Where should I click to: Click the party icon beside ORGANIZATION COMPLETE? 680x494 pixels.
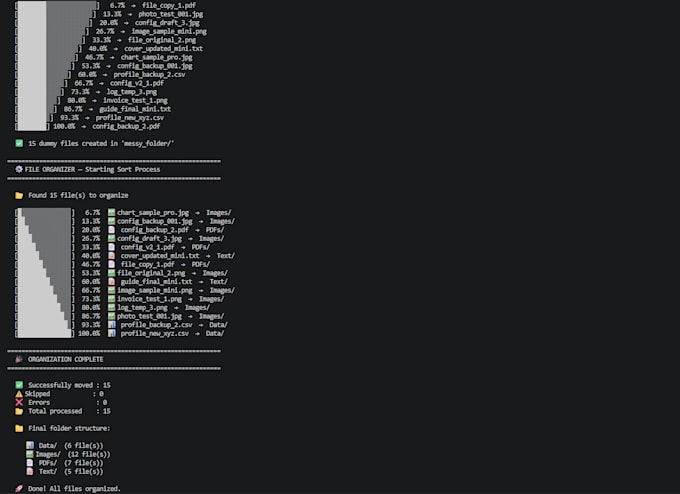[19, 359]
